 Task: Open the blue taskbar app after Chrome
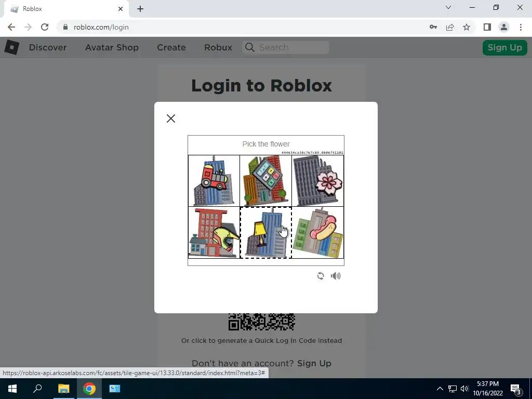coord(115,389)
